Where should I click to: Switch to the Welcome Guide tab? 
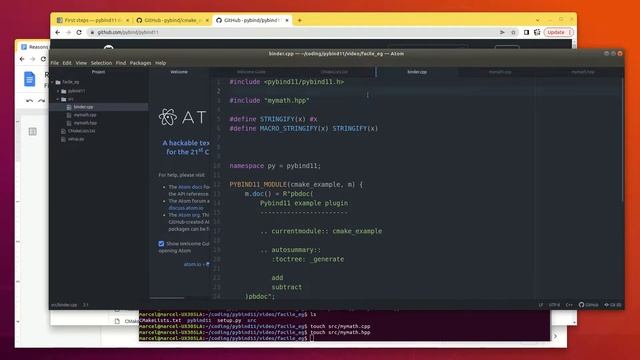251,72
